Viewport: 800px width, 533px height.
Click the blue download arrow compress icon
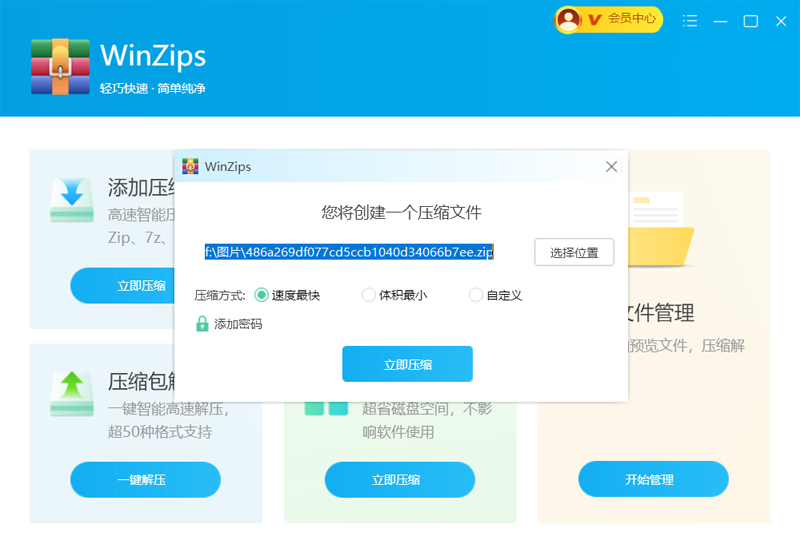pyautogui.click(x=72, y=199)
